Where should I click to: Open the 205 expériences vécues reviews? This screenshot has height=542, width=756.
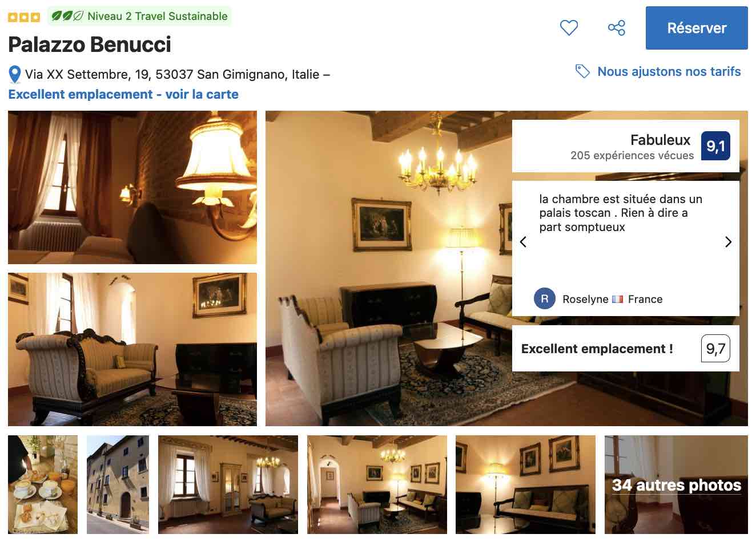632,155
